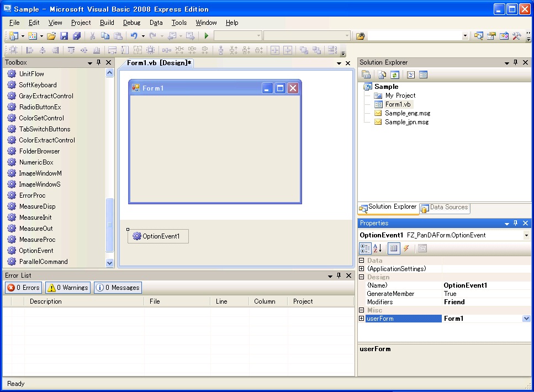Click the Paste toolbar icon
The image size is (534, 392).
click(x=118, y=36)
